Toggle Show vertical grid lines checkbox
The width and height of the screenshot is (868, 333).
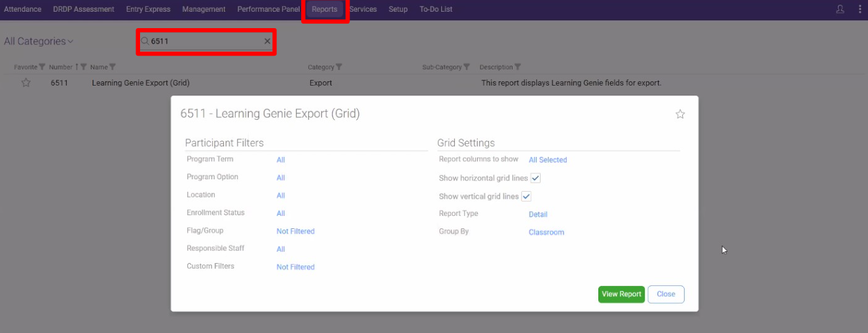526,196
